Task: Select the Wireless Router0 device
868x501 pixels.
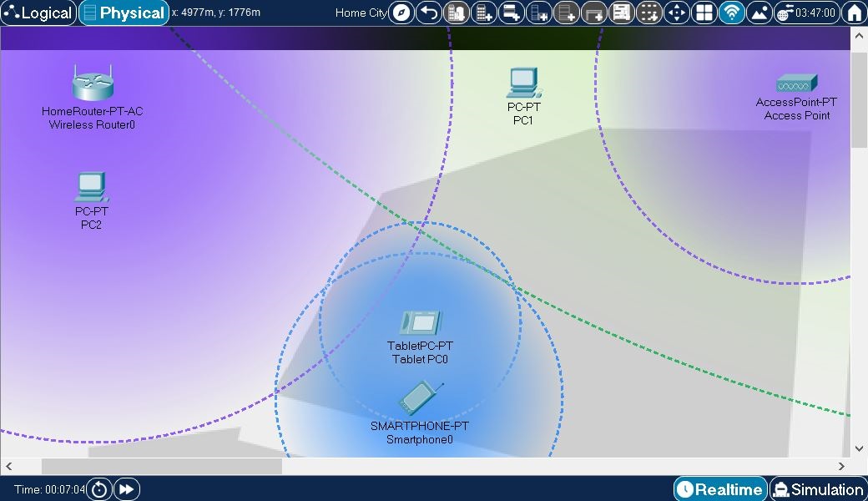Action: pyautogui.click(x=93, y=83)
